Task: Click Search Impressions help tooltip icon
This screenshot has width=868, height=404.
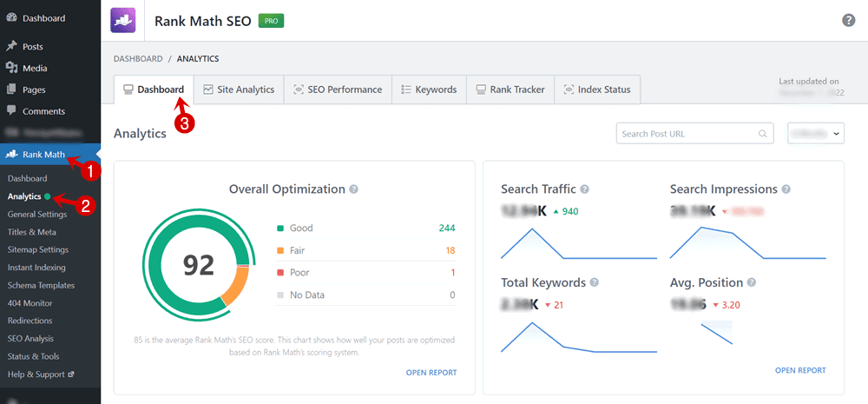Action: [x=786, y=189]
